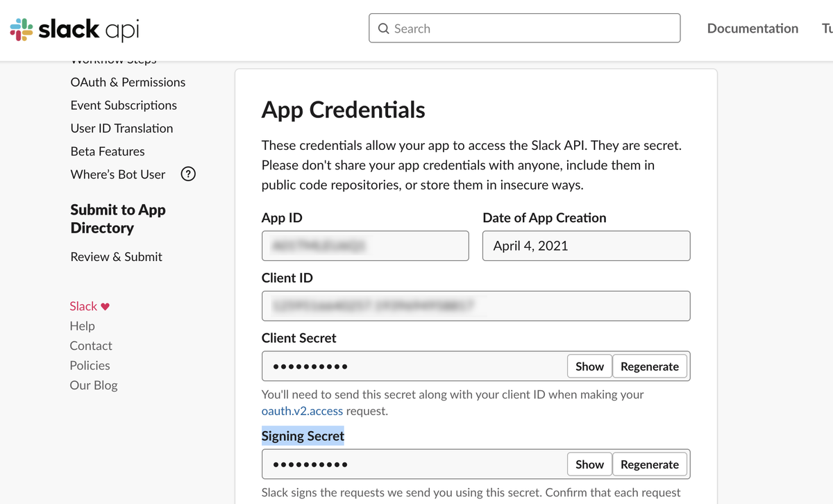833x504 pixels.
Task: Open the Contact link
Action: coord(90,346)
